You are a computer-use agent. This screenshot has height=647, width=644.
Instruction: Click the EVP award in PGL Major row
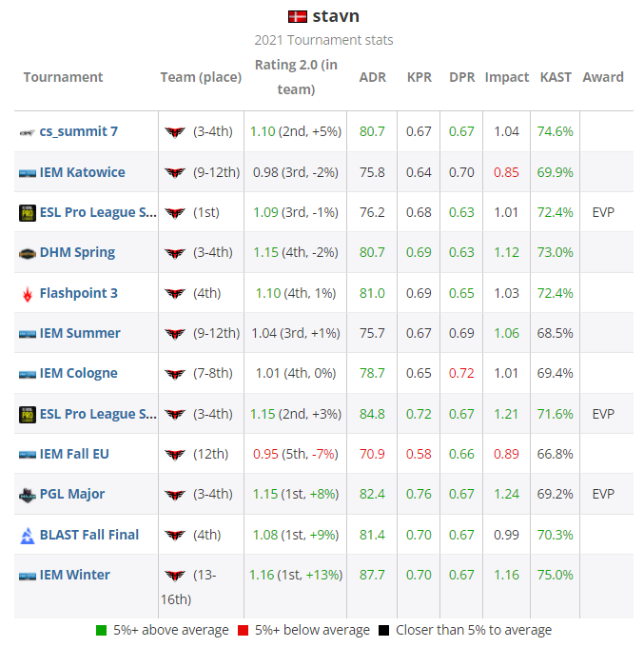(603, 494)
